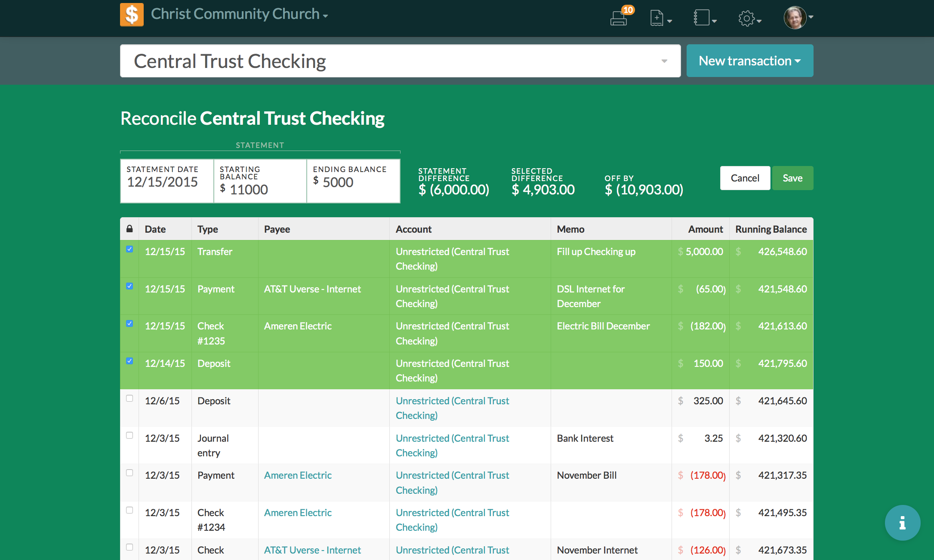
Task: Click the lock icon column header
Action: 129,229
